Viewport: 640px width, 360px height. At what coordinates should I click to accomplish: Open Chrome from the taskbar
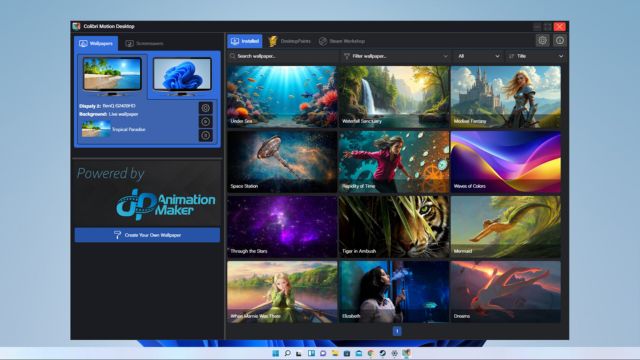pos(371,353)
